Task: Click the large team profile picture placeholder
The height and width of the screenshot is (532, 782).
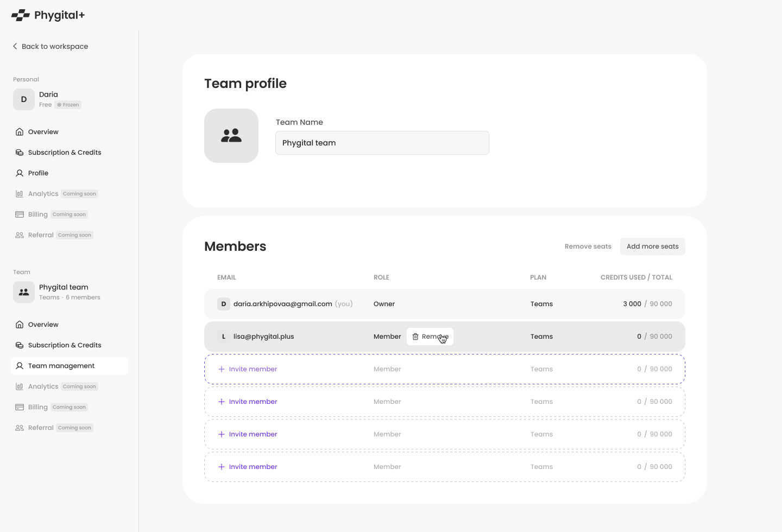Action: [231, 136]
